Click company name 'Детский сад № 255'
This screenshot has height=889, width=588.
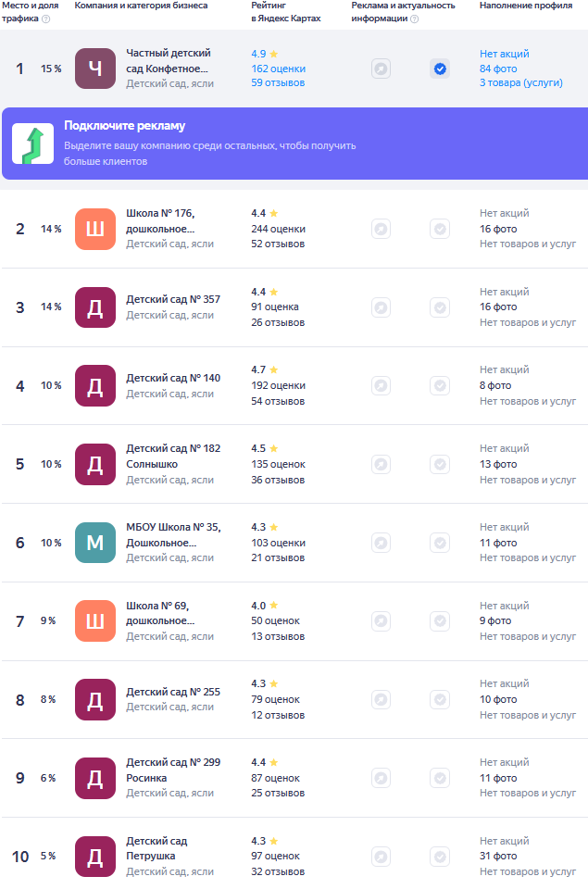tap(173, 692)
